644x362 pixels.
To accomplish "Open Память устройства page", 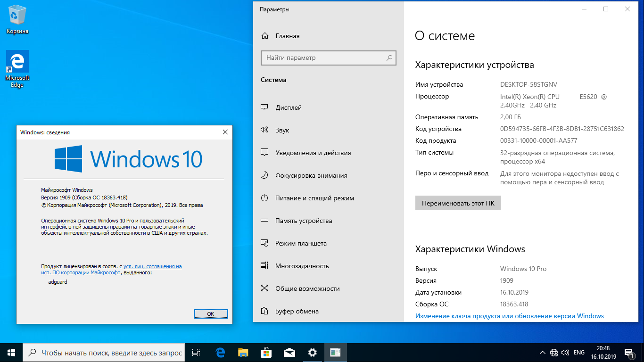I will click(x=329, y=221).
